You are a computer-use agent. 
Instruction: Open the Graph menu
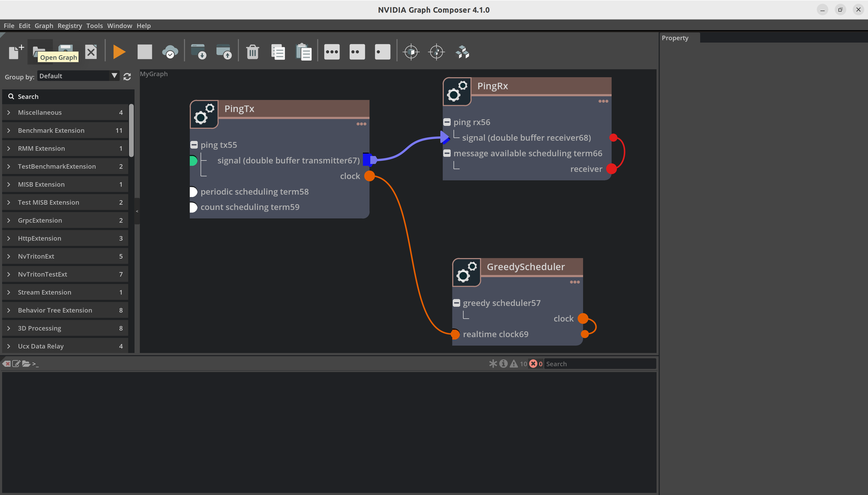(x=44, y=26)
